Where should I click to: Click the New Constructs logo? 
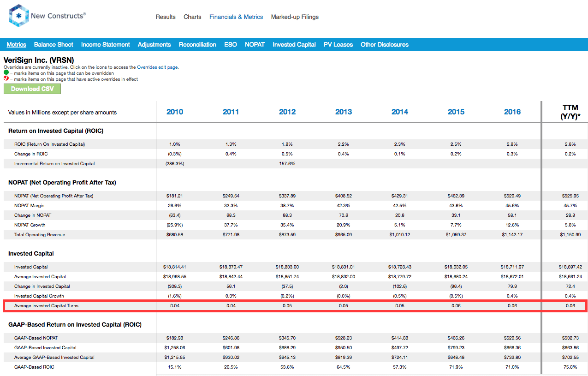[x=47, y=16]
